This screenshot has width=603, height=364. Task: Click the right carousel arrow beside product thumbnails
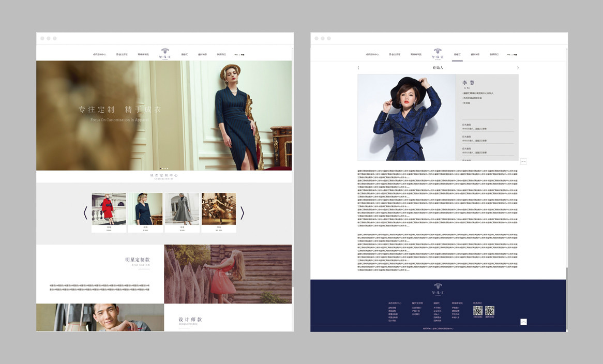242,213
